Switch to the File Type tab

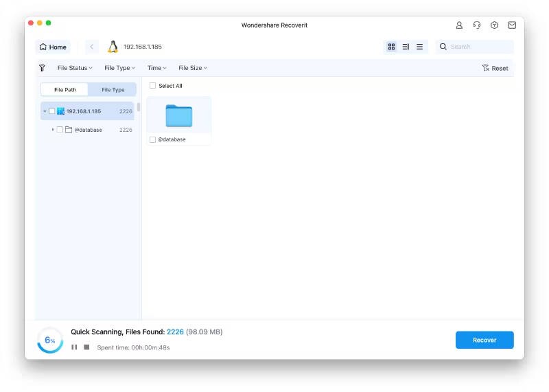[113, 90]
